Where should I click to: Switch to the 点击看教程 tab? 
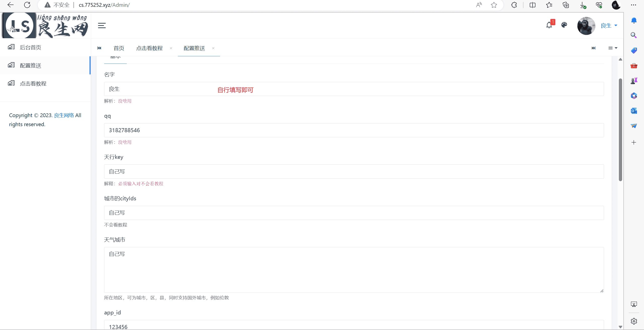[149, 48]
